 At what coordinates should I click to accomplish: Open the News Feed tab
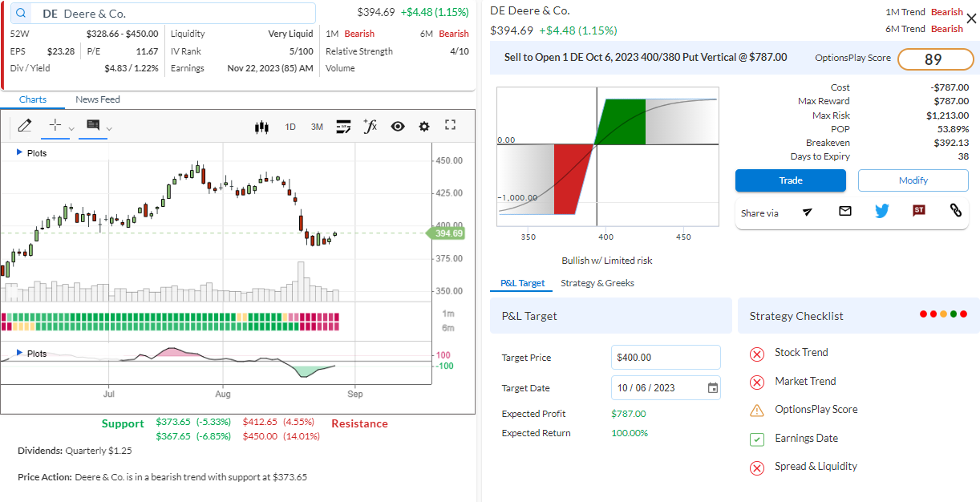tap(98, 99)
